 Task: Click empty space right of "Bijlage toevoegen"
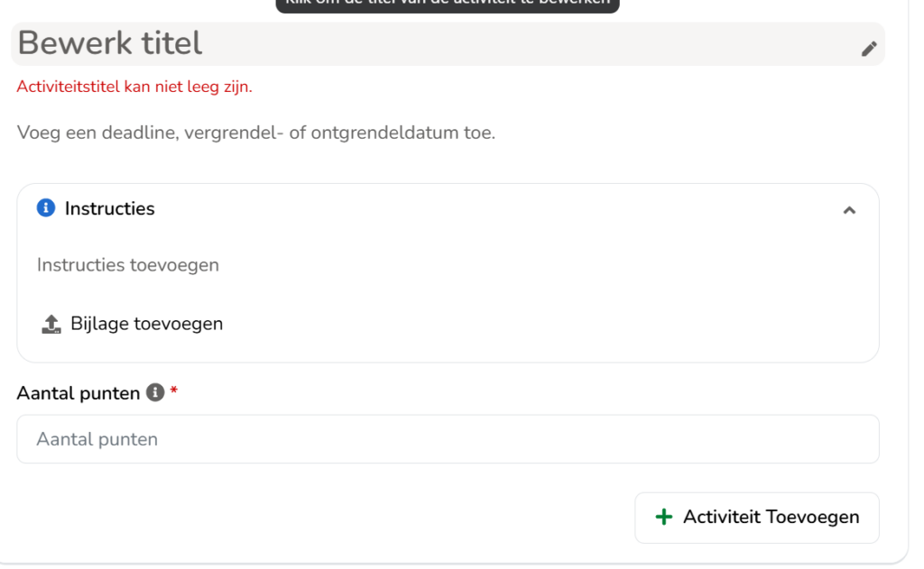(531, 324)
